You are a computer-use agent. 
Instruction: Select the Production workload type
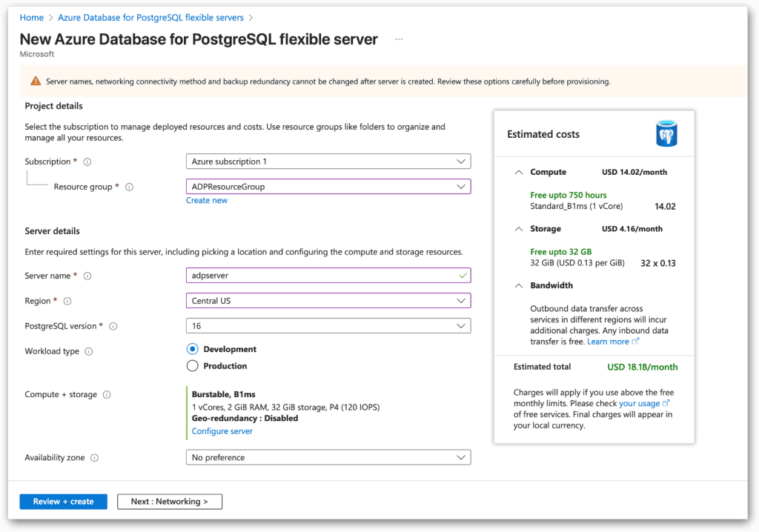(x=192, y=365)
